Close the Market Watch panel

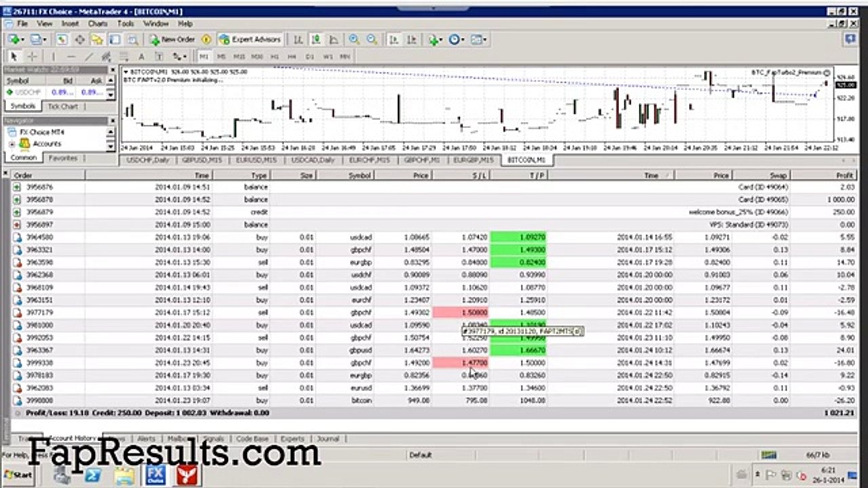coord(111,70)
